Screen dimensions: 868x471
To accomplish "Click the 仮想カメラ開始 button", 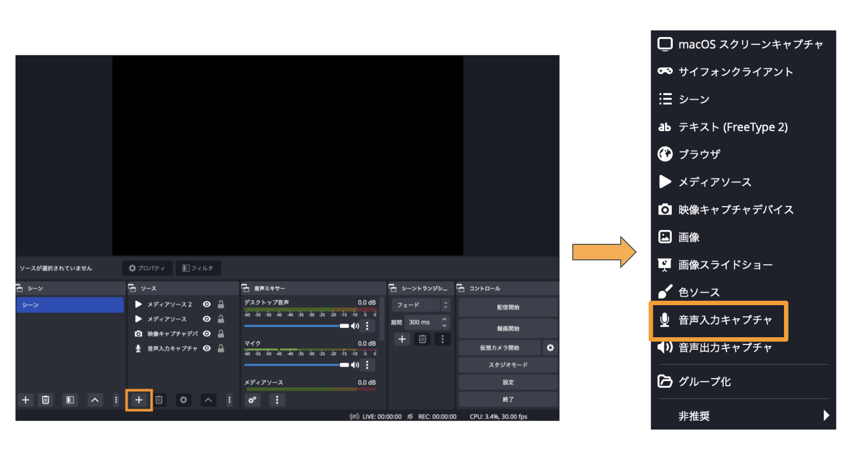I will 500,348.
